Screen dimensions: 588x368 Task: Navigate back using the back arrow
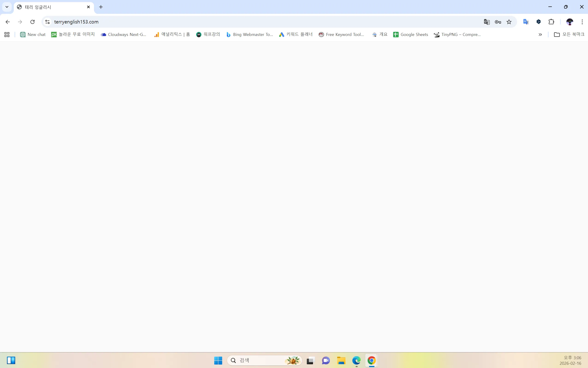click(x=8, y=22)
